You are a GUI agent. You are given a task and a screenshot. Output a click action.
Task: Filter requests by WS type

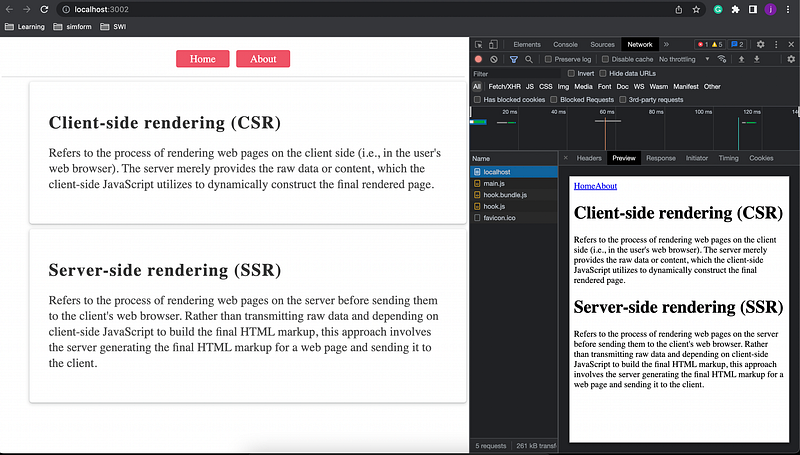click(639, 87)
